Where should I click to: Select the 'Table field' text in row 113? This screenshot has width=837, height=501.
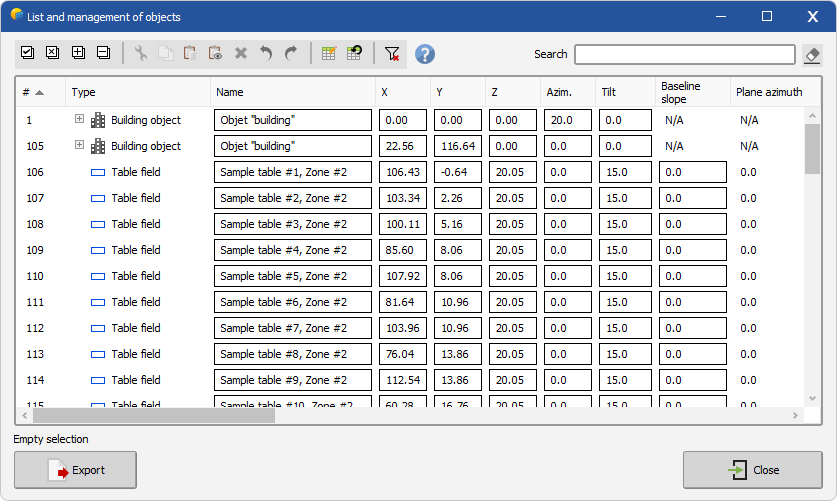coord(136,354)
